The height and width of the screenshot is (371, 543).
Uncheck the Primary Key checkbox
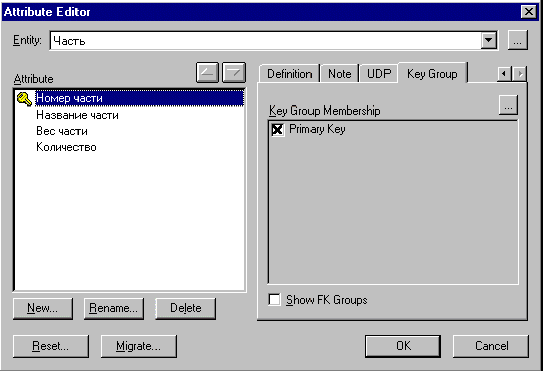click(x=277, y=130)
